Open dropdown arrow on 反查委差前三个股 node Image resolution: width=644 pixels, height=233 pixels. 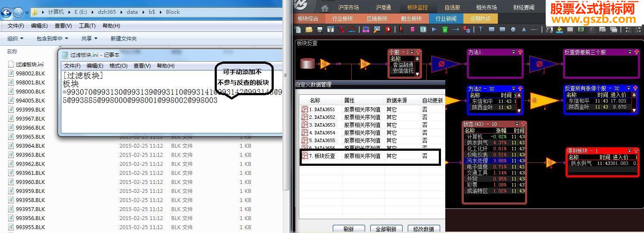(x=629, y=52)
